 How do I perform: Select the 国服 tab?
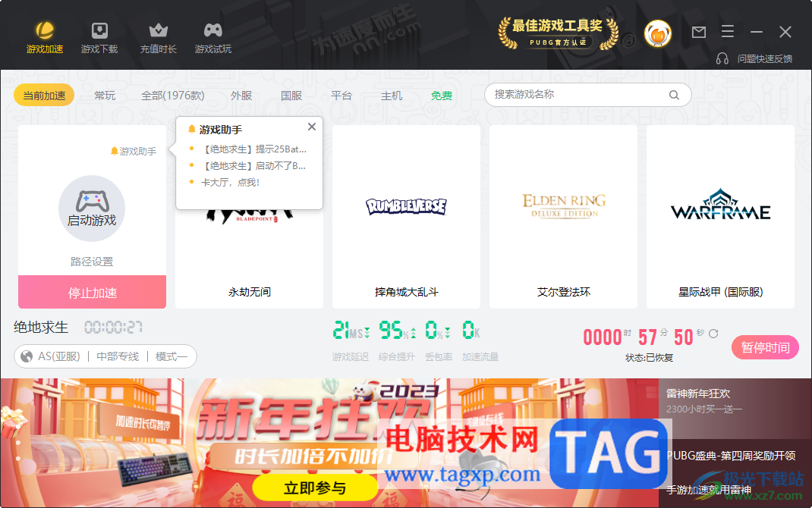[291, 96]
